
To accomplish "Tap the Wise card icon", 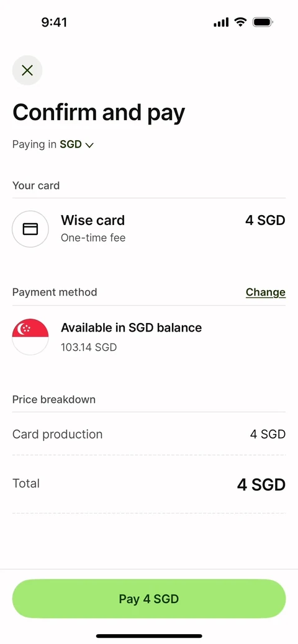I will point(30,229).
